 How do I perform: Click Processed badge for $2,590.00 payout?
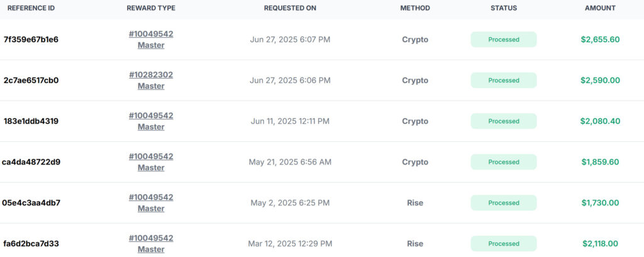(504, 80)
